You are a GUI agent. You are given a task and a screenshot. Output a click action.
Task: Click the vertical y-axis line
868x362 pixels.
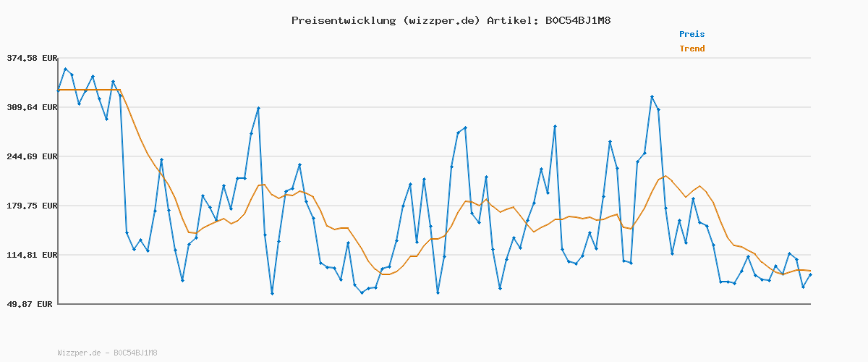pyautogui.click(x=58, y=181)
